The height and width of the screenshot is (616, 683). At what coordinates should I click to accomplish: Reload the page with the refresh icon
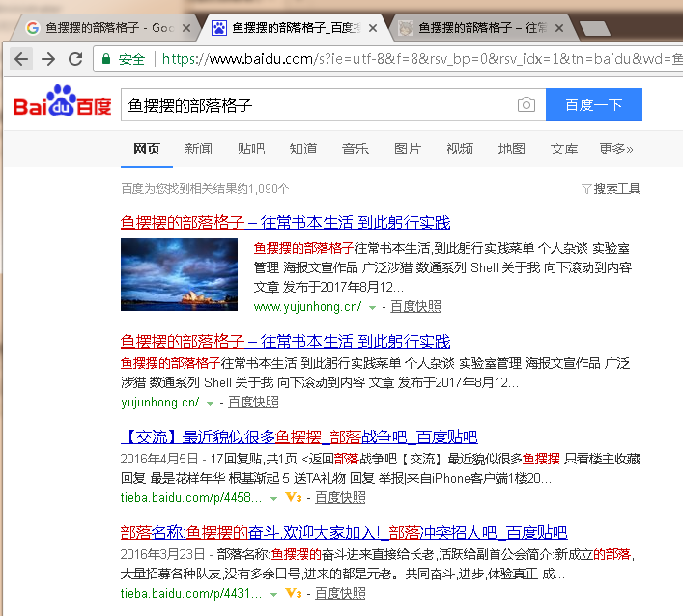pos(74,59)
